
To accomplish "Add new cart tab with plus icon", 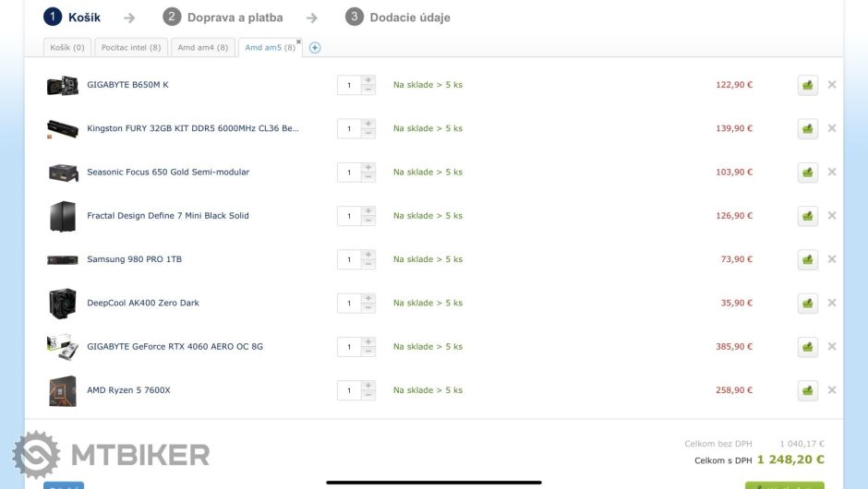I will 315,48.
